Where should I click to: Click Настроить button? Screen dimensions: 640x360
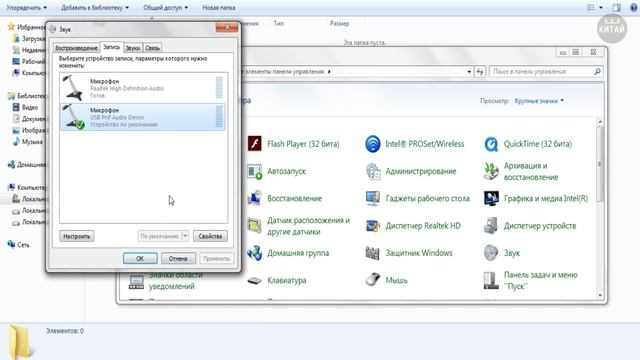pos(76,236)
